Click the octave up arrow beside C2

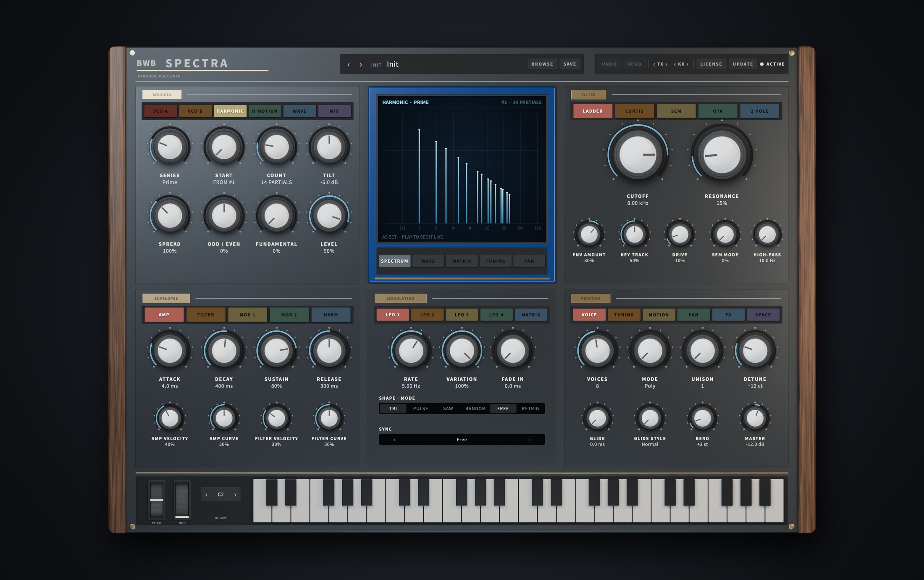[235, 495]
